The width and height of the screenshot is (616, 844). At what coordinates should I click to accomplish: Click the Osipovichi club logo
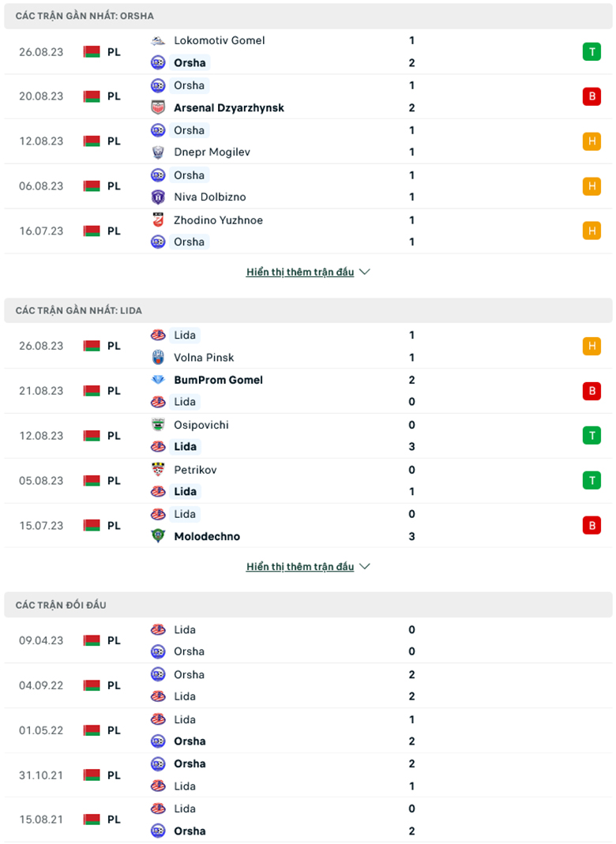coord(158,425)
